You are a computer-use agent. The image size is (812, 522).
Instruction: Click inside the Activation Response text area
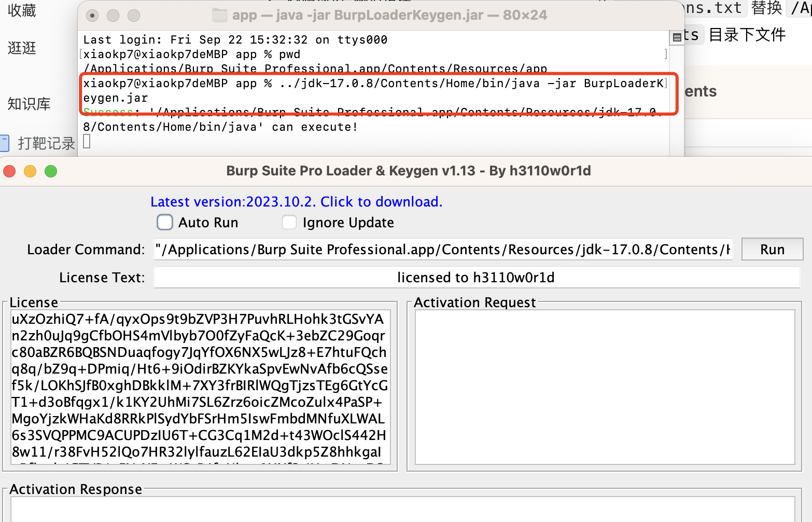[x=402, y=509]
